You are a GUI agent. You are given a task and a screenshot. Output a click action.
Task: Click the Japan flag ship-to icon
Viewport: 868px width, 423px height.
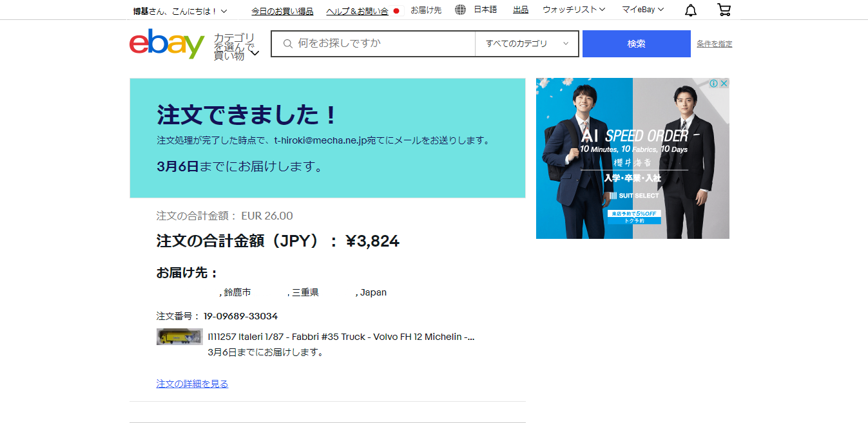coord(396,11)
